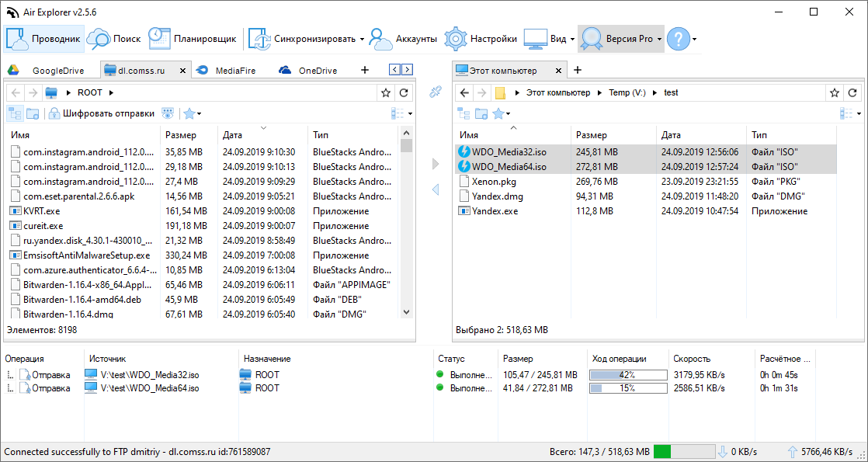This screenshot has width=868, height=462.
Task: Open the Аккаунты accounts manager
Action: [x=404, y=39]
